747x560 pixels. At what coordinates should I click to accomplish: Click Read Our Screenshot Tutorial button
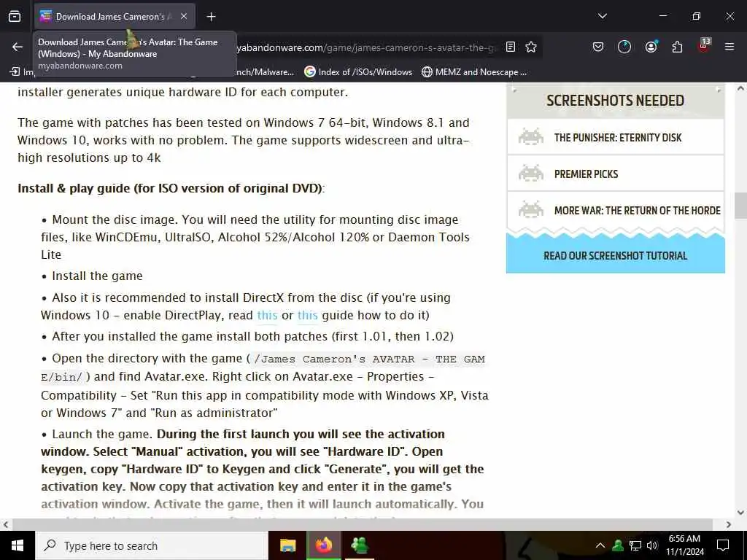[x=616, y=256]
